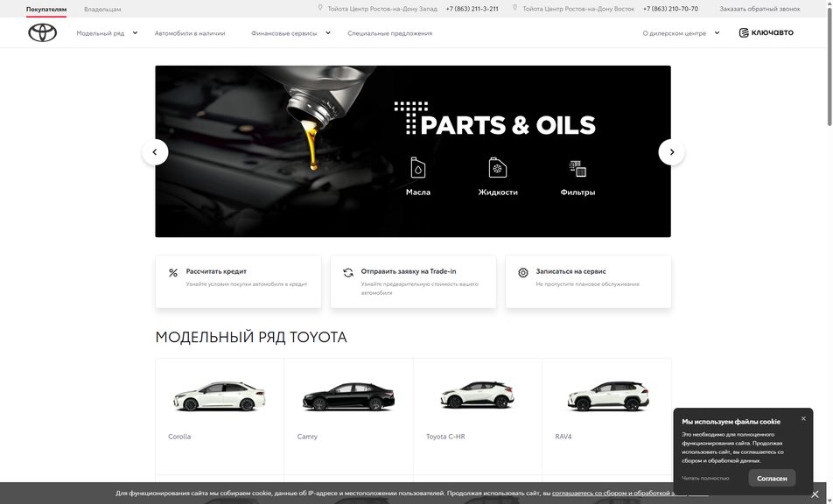Close the cookie popup with X
This screenshot has height=504, width=833.
[x=803, y=418]
